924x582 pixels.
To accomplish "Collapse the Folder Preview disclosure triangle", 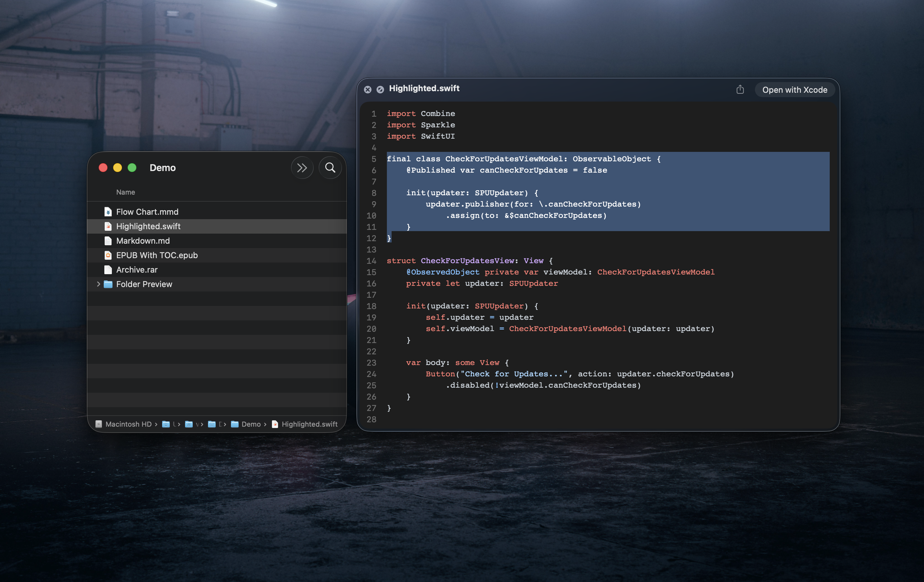I will pyautogui.click(x=99, y=284).
